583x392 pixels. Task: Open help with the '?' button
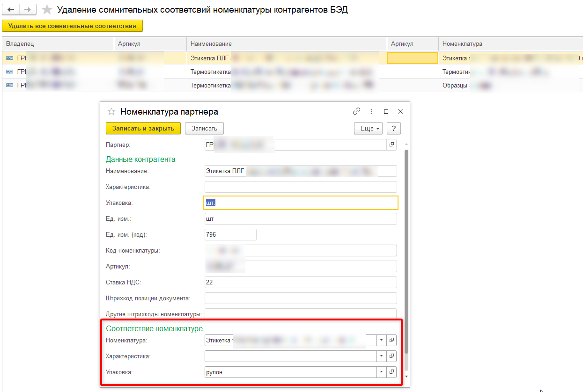394,128
